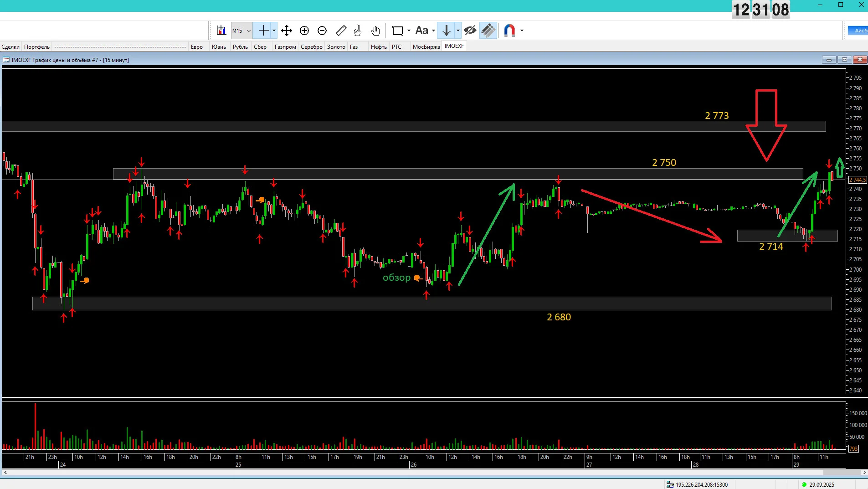Toggle the magnet snap mode

click(509, 31)
